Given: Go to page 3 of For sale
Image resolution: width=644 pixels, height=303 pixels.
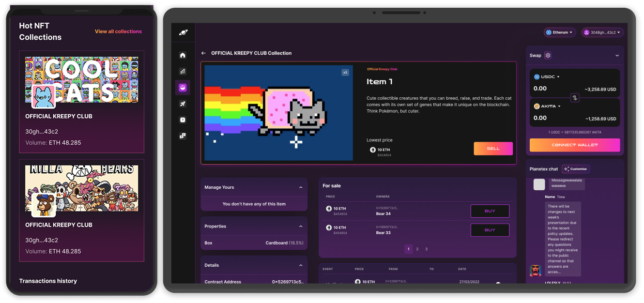Looking at the screenshot, I should click(426, 249).
